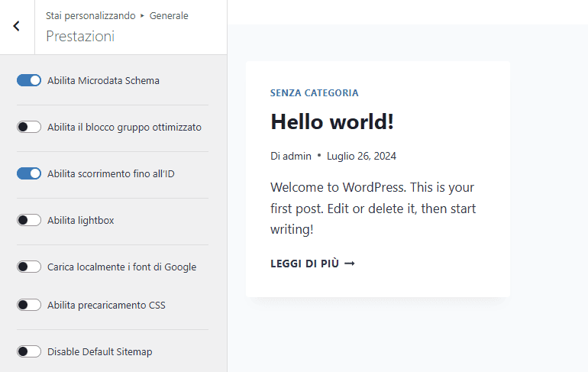This screenshot has height=372, width=588.
Task: Click the Carica localmente i font di Google label
Action: pos(122,267)
